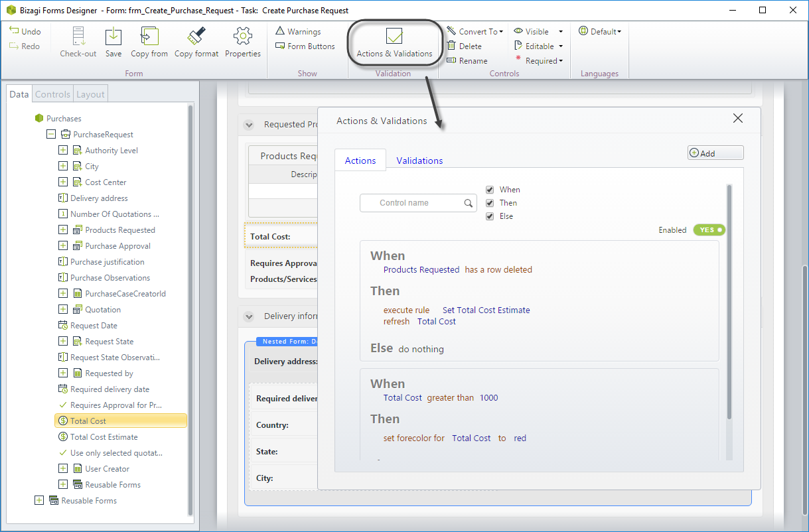Open the Convert To dropdown
The width and height of the screenshot is (809, 532).
pyautogui.click(x=475, y=32)
